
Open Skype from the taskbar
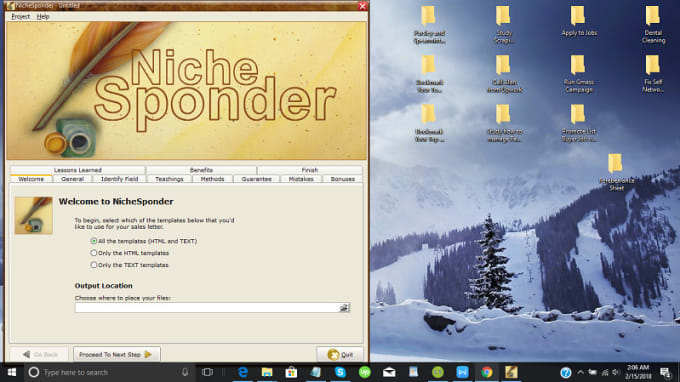pyautogui.click(x=340, y=372)
